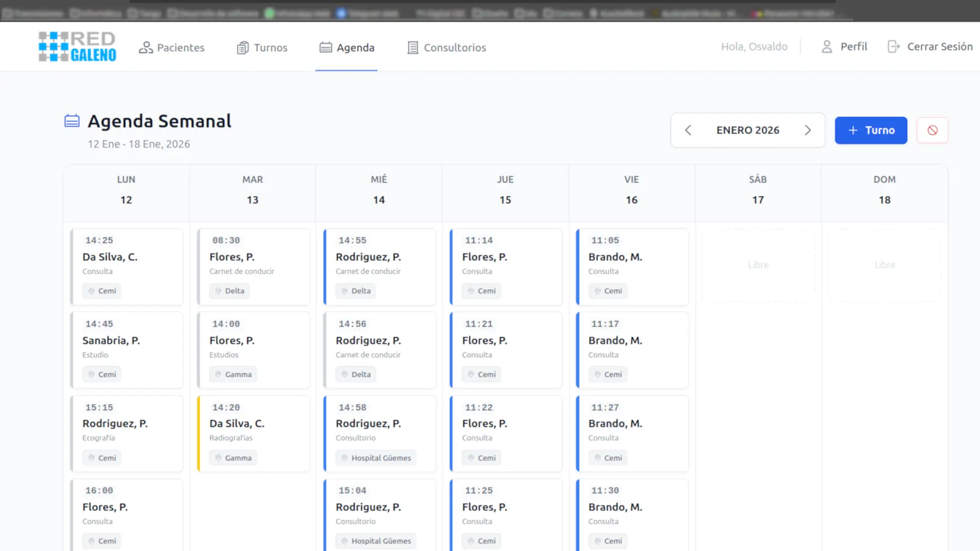Click the empty Libre slot on Saturday 17

(758, 265)
